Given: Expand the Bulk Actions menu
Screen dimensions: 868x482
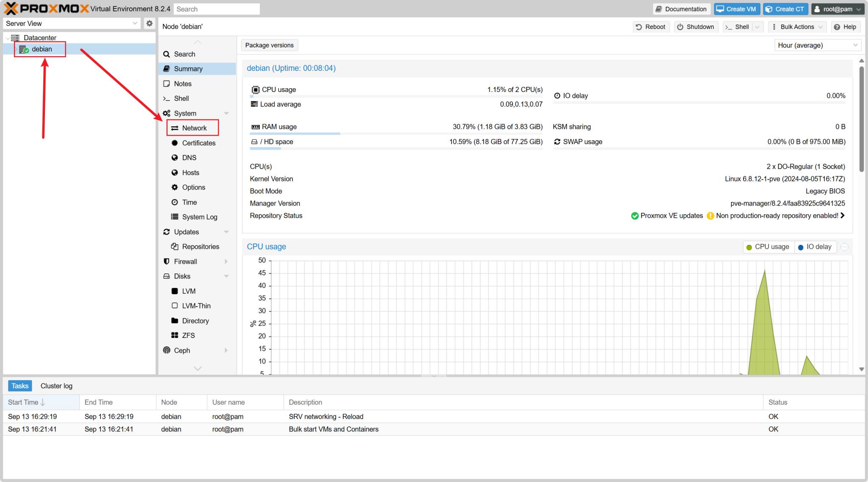Looking at the screenshot, I should (797, 27).
